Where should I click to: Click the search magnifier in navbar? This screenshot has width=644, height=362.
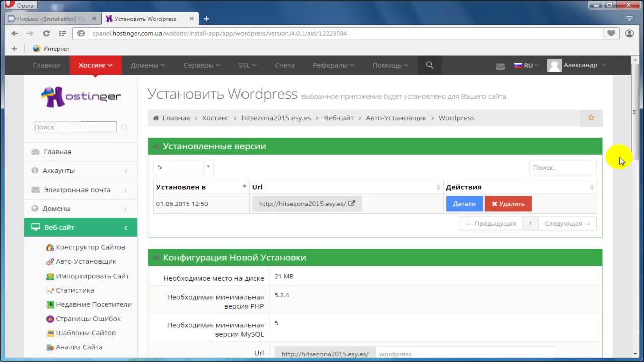tap(429, 65)
